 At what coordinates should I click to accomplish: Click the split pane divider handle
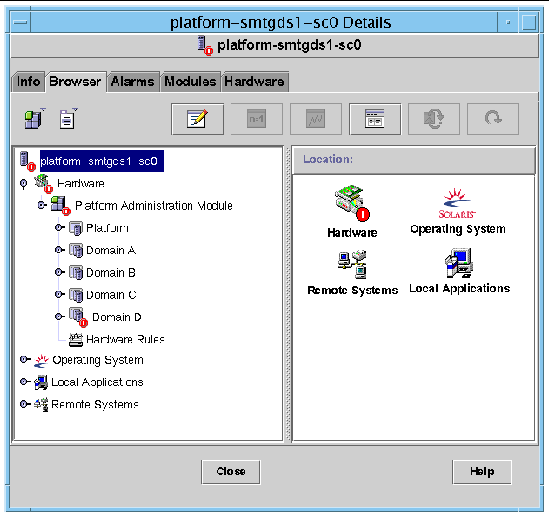click(x=288, y=294)
